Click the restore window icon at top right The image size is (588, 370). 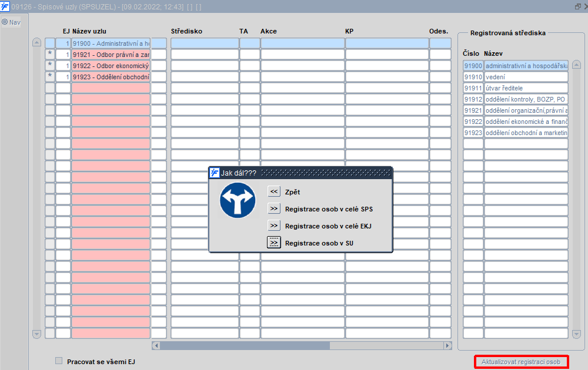[x=577, y=6]
